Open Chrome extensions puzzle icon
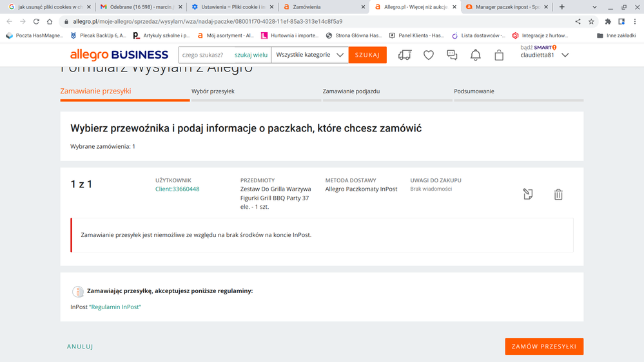The height and width of the screenshot is (362, 644). tap(608, 21)
